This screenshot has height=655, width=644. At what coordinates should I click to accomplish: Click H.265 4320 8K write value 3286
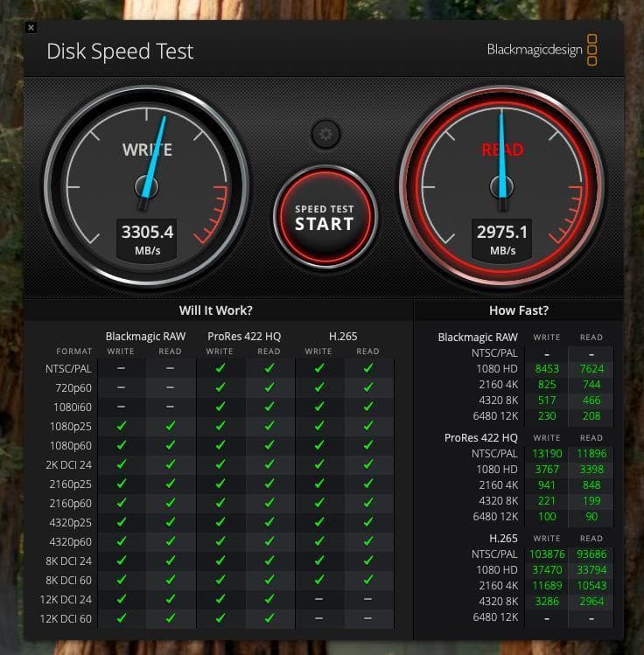pos(547,602)
